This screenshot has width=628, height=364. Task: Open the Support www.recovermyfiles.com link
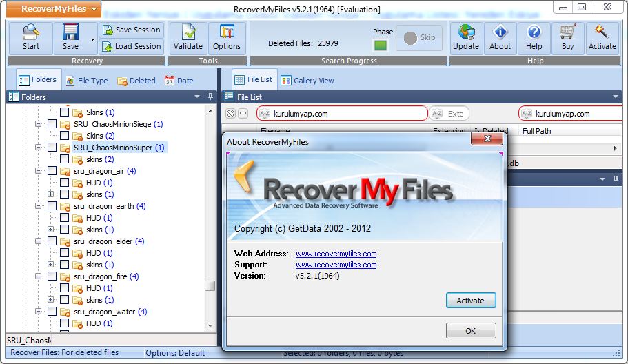(336, 265)
